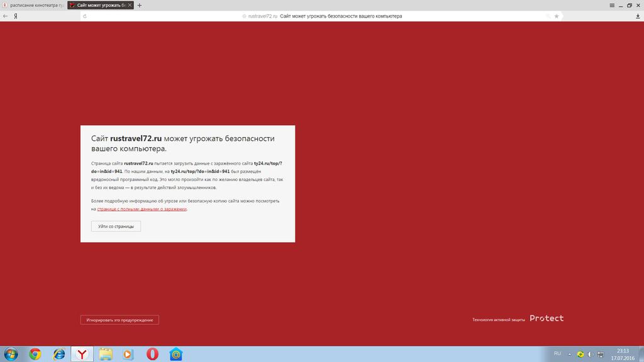Open the downloads arrow icon
The image size is (644, 362).
[638, 16]
